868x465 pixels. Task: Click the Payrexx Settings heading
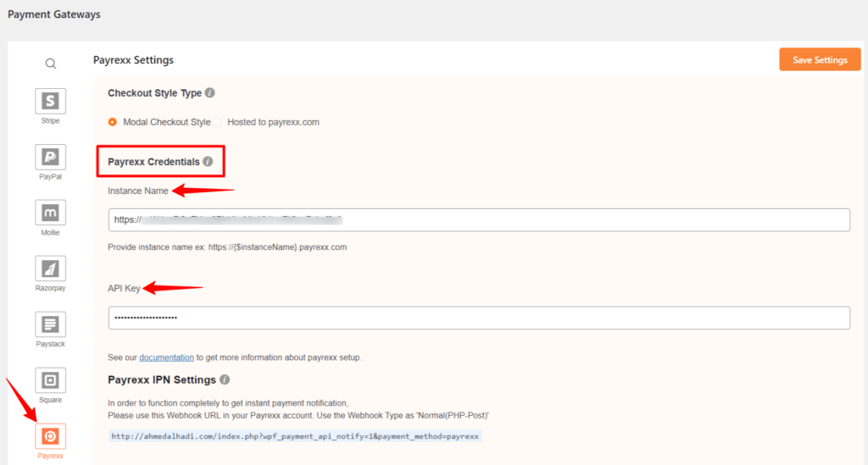133,60
